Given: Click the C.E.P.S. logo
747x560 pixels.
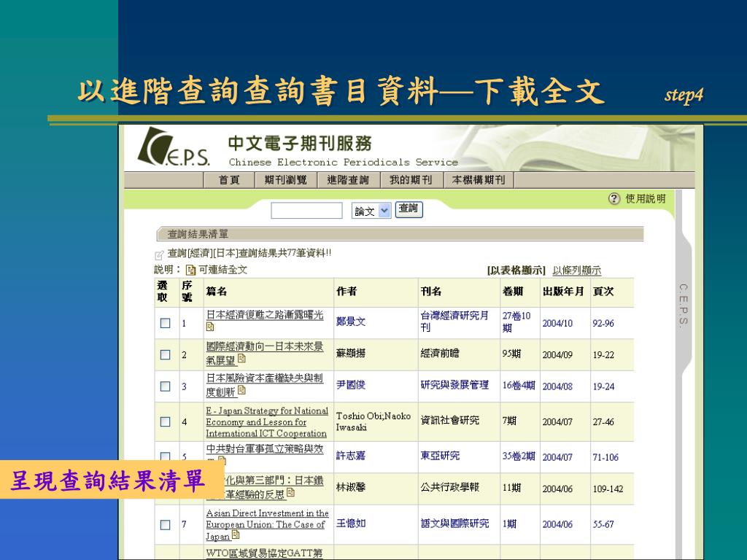Looking at the screenshot, I should click(x=174, y=147).
